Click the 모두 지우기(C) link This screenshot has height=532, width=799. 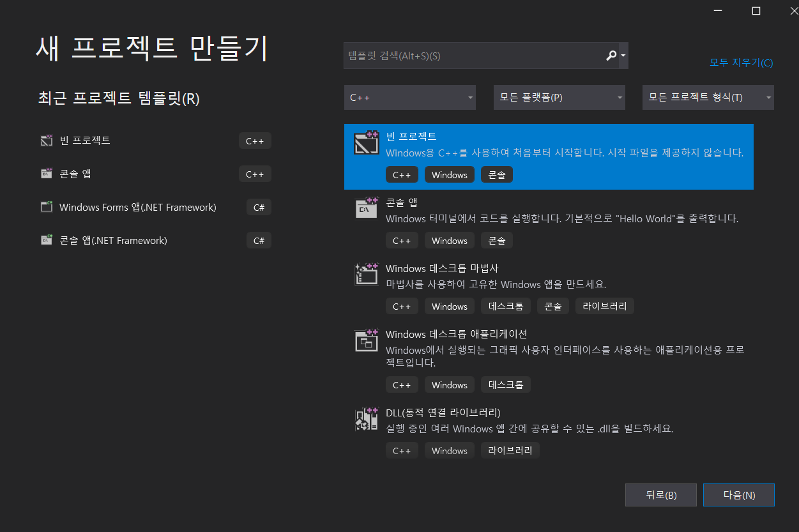pos(741,63)
